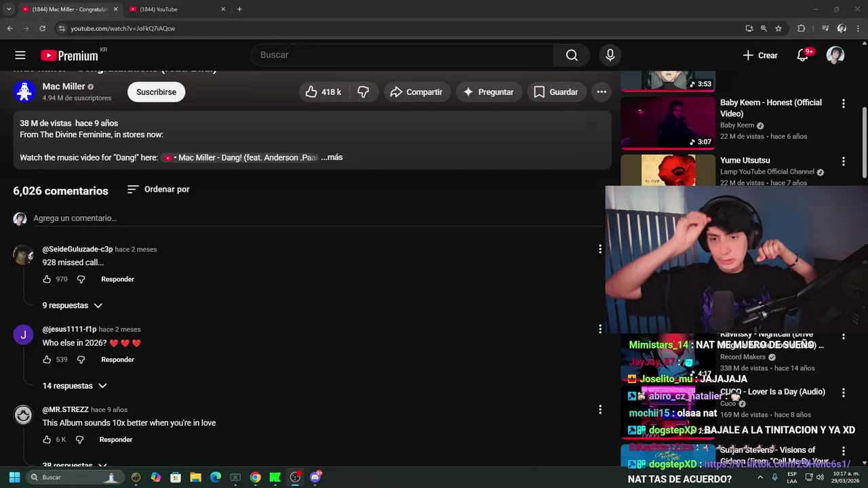868x488 pixels.
Task: Open the Dang! feat. Anderson .Paak link
Action: click(240, 157)
